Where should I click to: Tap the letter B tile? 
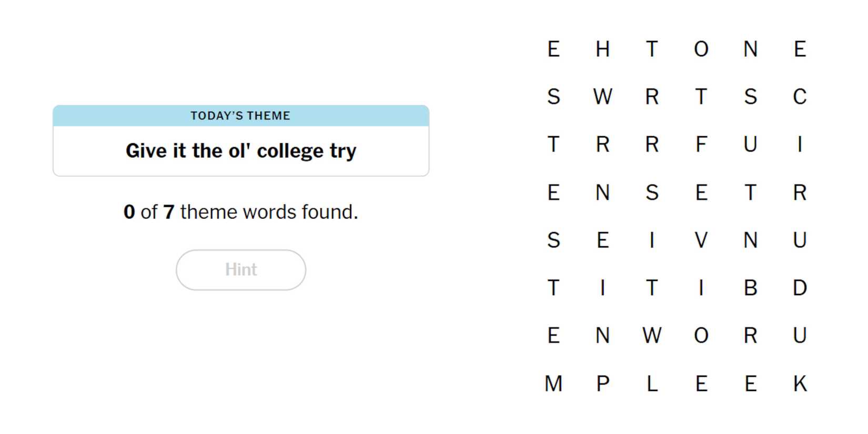tap(751, 288)
